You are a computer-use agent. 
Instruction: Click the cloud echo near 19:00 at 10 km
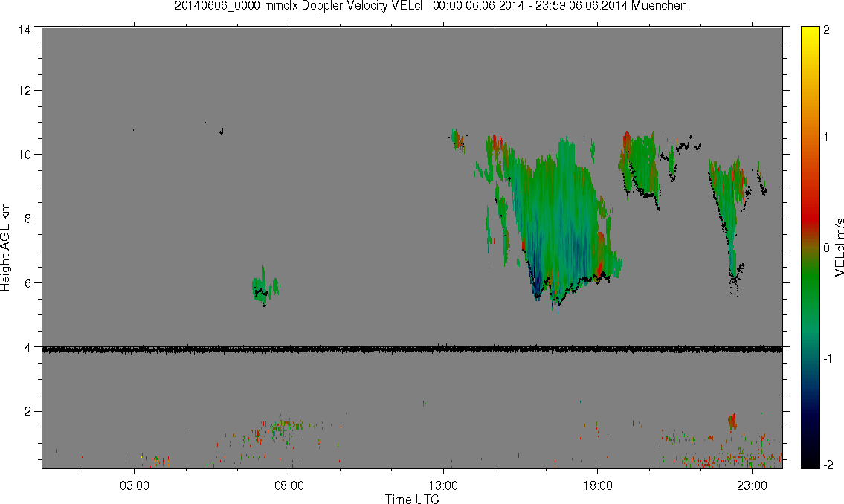(x=640, y=167)
